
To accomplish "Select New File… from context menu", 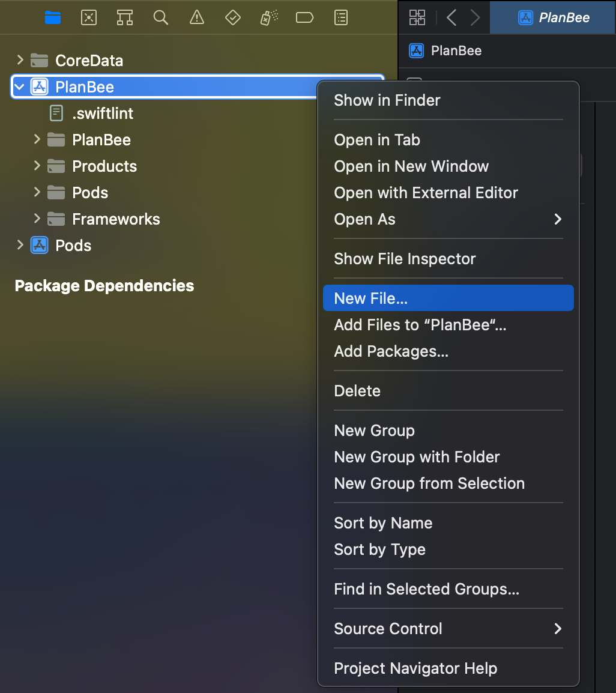I will (448, 298).
